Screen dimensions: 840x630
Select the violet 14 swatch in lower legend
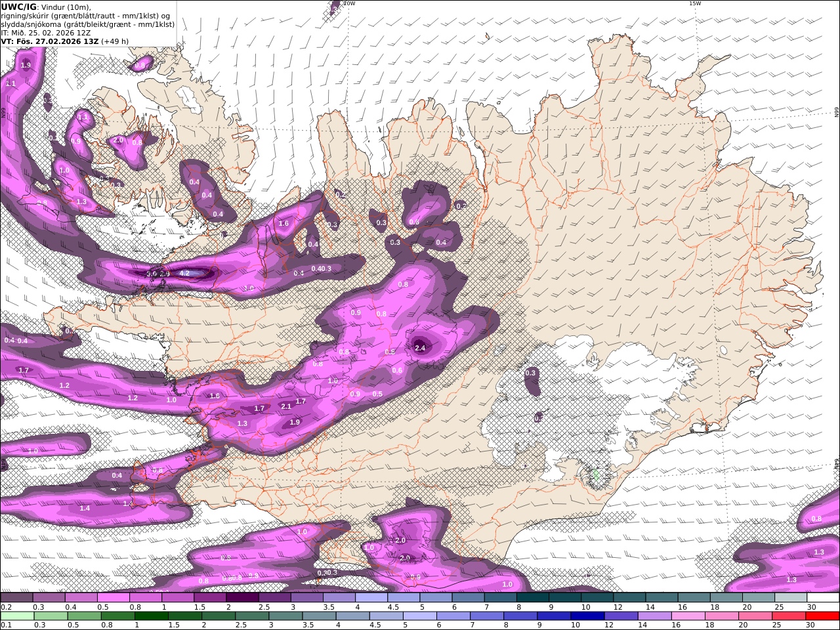(654, 616)
